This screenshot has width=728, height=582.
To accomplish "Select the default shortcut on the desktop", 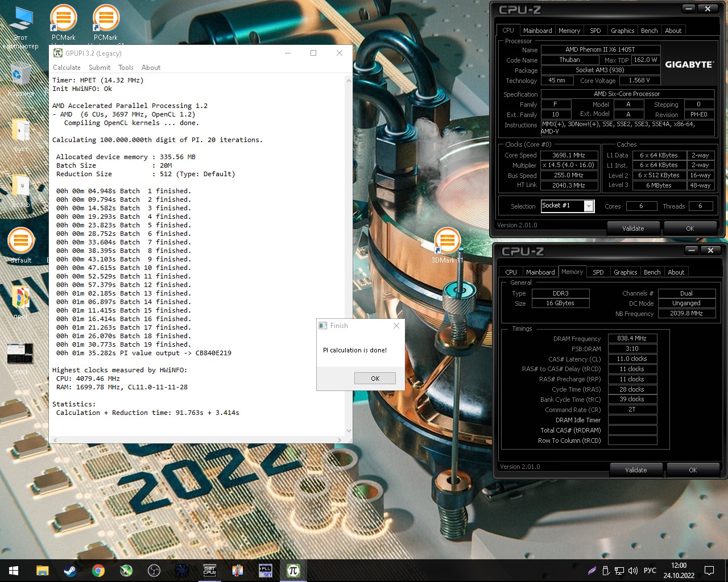I will (21, 244).
